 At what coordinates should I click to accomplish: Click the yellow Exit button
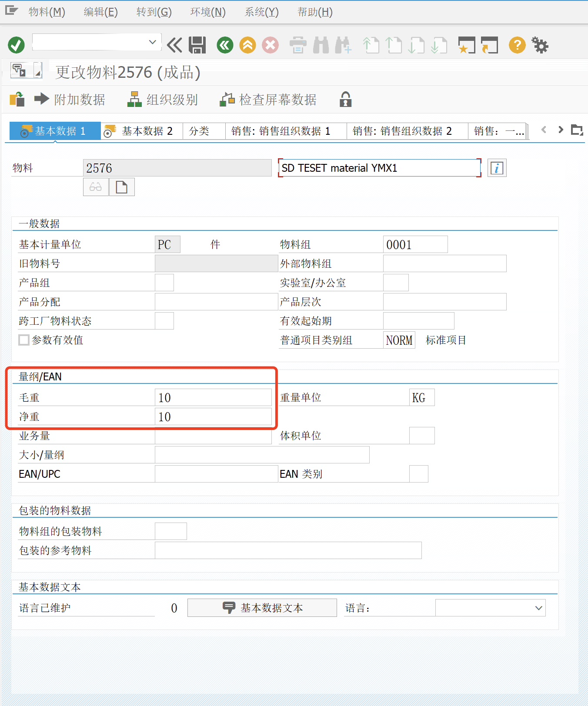(x=247, y=45)
